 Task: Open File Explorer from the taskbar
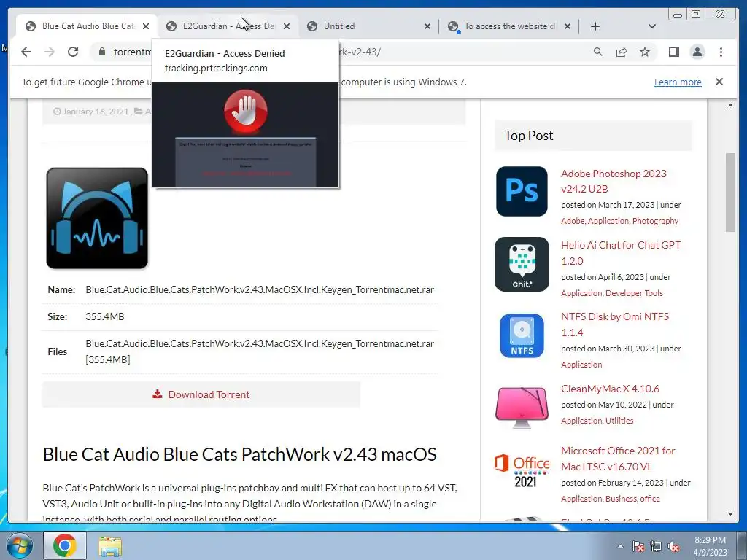click(x=110, y=545)
